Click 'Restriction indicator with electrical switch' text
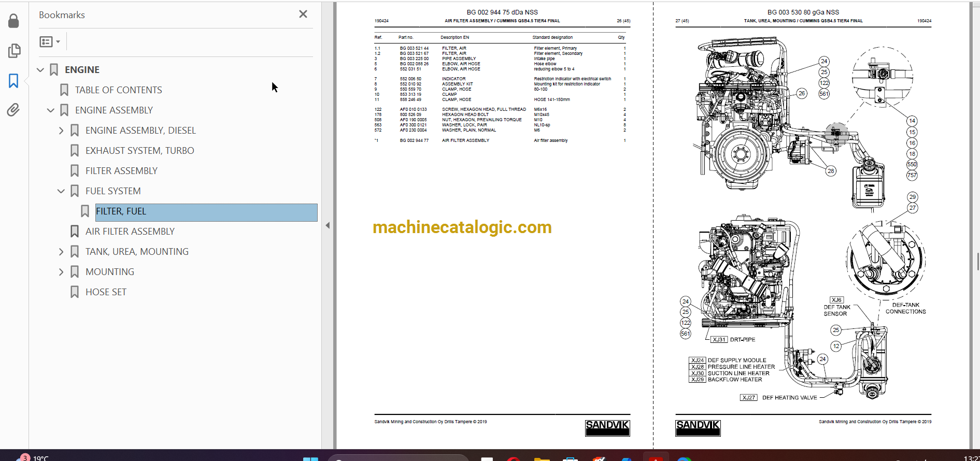980x461 pixels. click(572, 79)
